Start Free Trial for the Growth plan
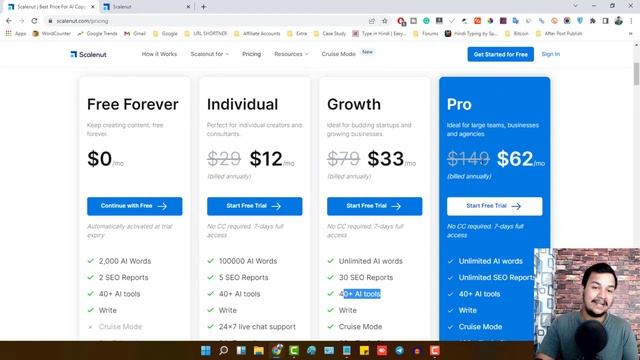 (x=374, y=206)
